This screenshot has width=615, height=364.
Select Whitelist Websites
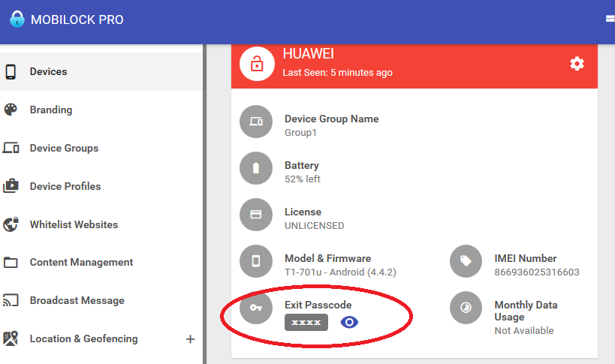pos(101,224)
